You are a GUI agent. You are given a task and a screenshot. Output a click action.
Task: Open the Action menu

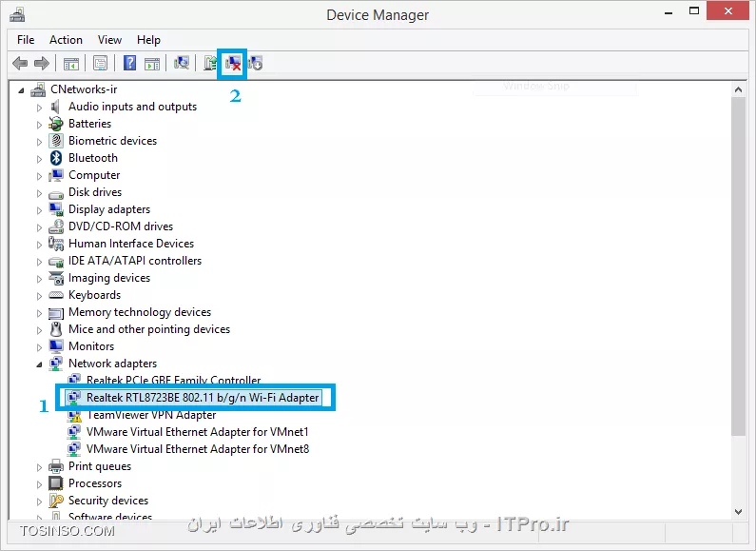(66, 40)
